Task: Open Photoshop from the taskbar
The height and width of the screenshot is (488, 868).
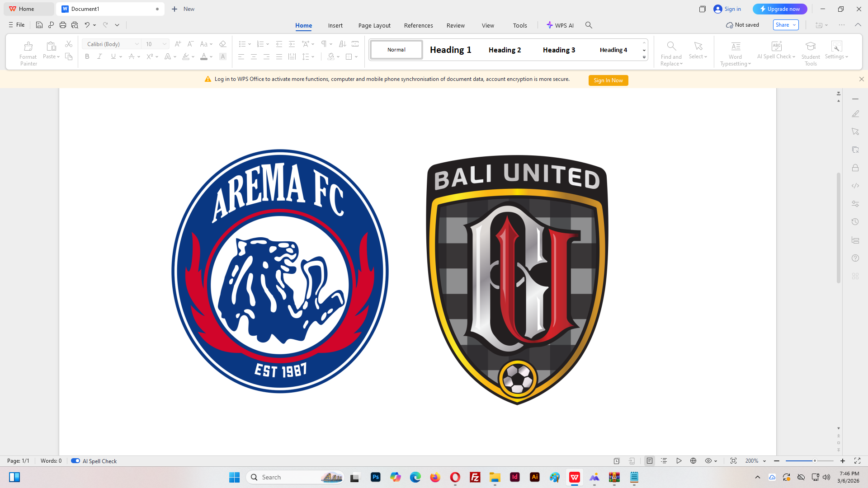Action: [375, 477]
